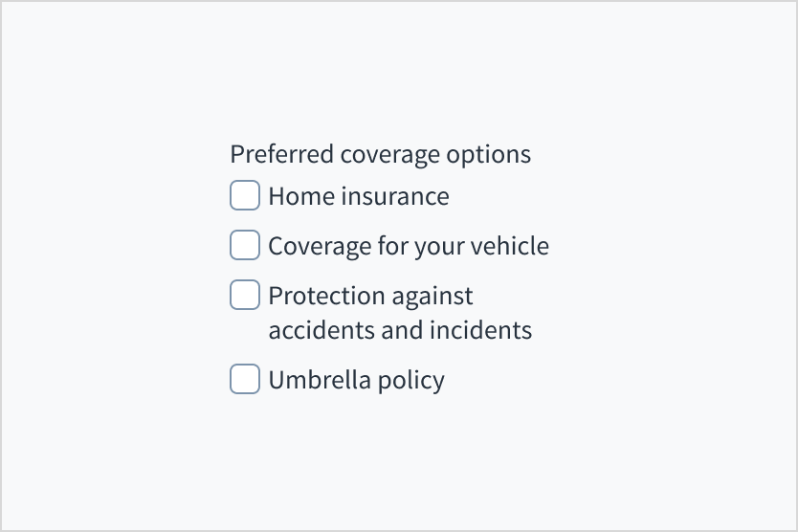Select the Umbrella policy checkbox
This screenshot has height=532, width=798.
point(245,379)
